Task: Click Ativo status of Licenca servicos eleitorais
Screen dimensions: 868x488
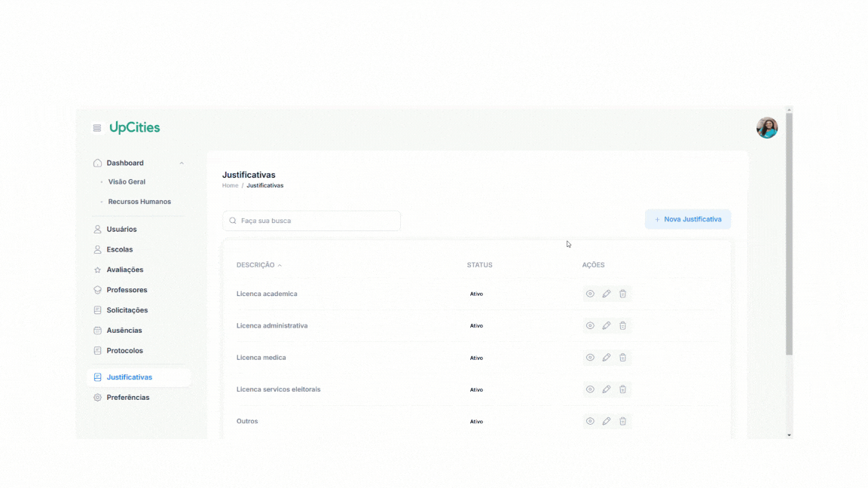Action: pos(477,390)
